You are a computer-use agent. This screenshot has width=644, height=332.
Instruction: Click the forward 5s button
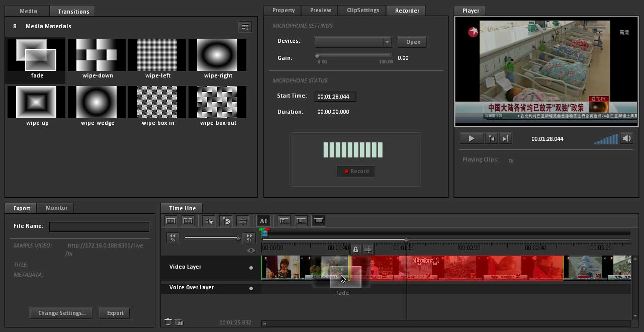coord(249,237)
